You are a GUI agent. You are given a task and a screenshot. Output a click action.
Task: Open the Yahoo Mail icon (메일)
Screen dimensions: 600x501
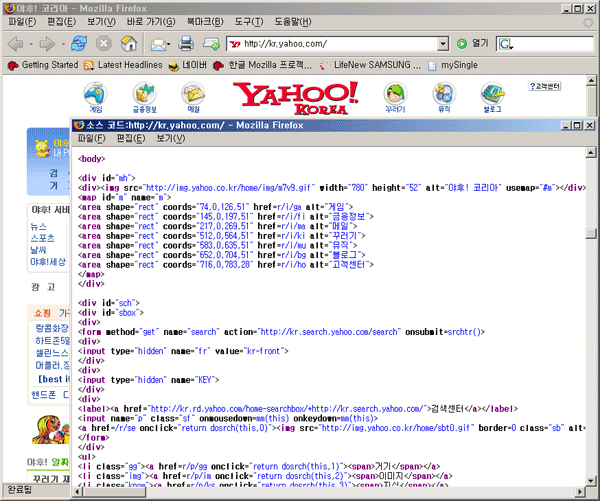tap(193, 97)
